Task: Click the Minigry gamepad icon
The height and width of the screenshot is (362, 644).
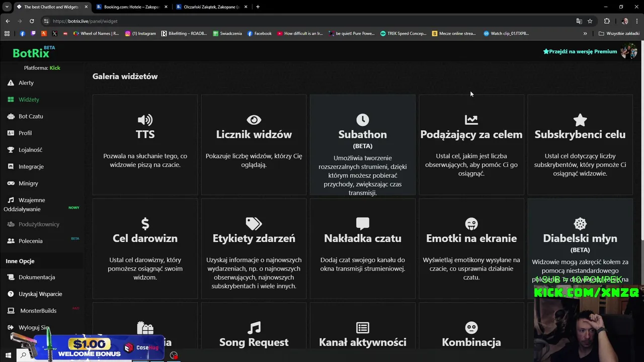Action: coord(11,184)
